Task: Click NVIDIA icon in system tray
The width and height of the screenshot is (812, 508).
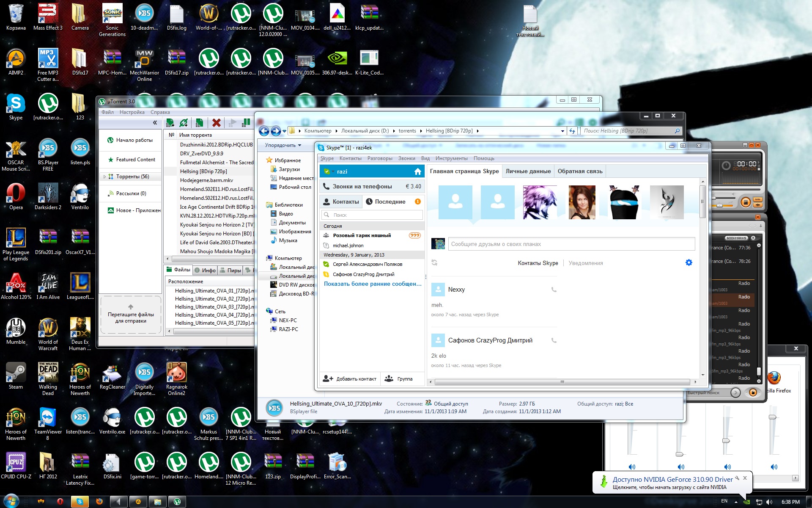Action: click(x=747, y=502)
